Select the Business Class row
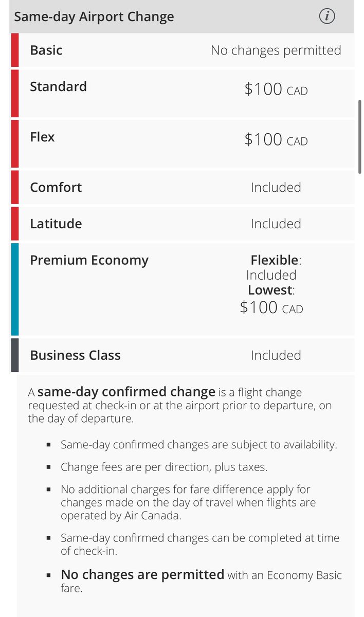 [x=182, y=355]
